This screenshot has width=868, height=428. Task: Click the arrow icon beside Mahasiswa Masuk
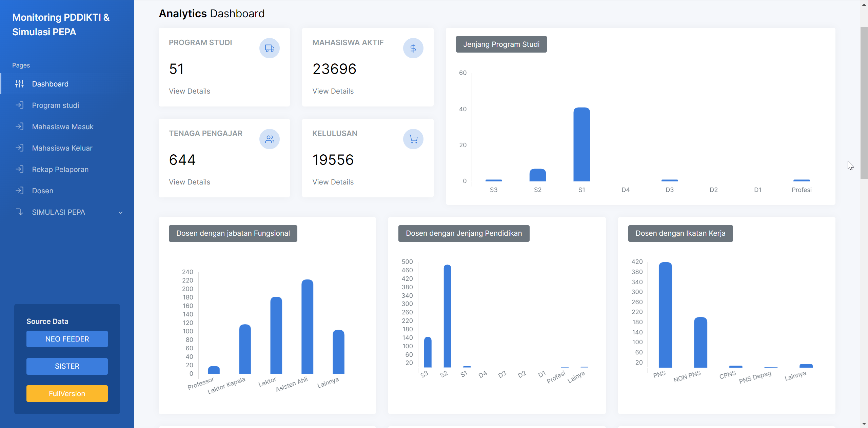pyautogui.click(x=20, y=127)
